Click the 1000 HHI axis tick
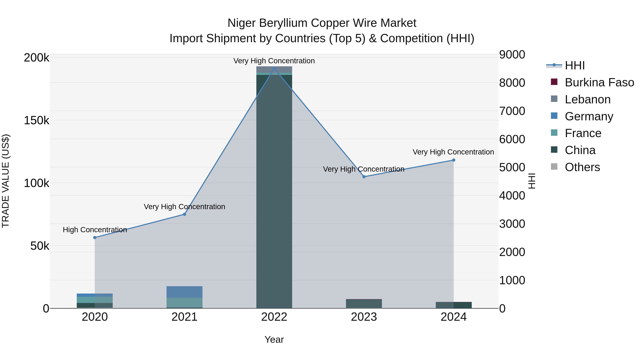Image resolution: width=644 pixels, height=362 pixels. pyautogui.click(x=512, y=280)
